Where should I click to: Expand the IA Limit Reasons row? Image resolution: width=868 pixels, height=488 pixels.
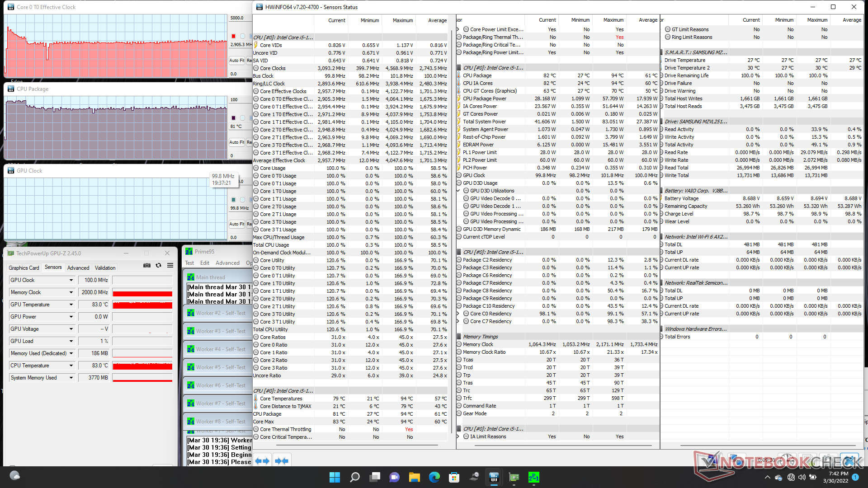458,436
